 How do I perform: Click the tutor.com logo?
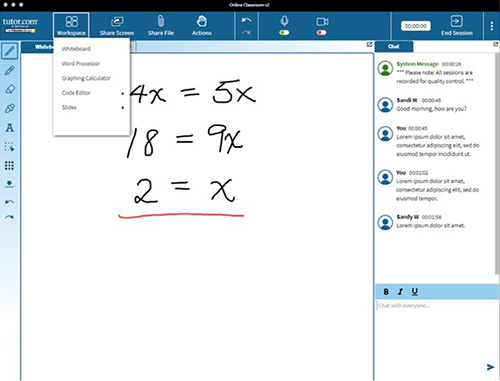click(x=20, y=25)
